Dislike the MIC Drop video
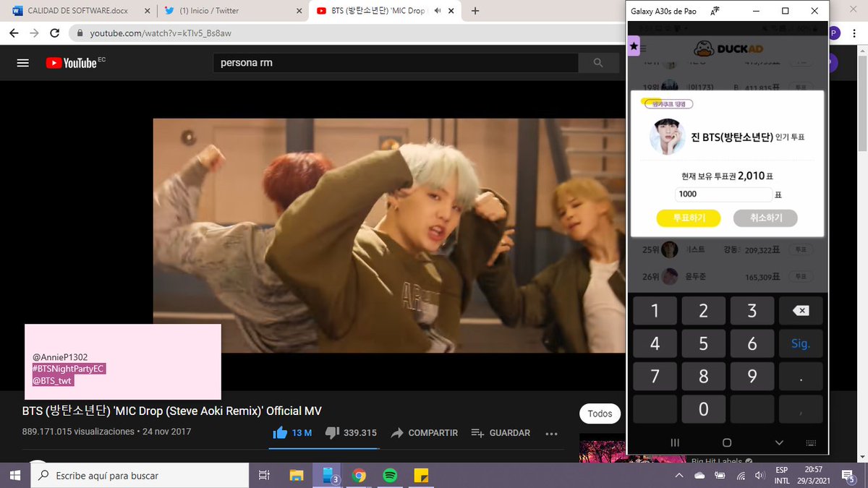The height and width of the screenshot is (488, 868). tap(351, 432)
